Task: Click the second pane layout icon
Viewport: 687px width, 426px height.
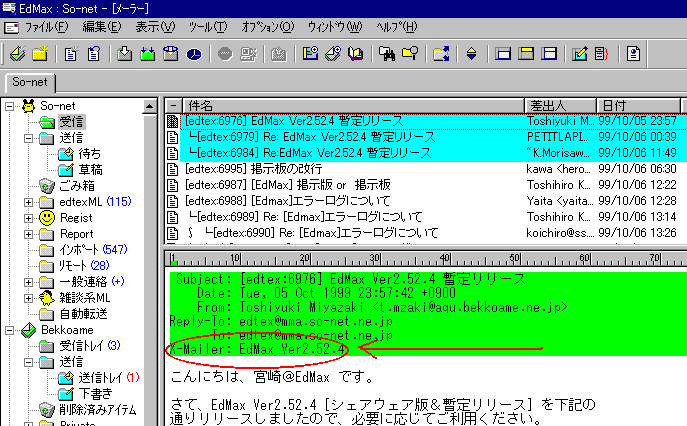Action: (x=526, y=54)
